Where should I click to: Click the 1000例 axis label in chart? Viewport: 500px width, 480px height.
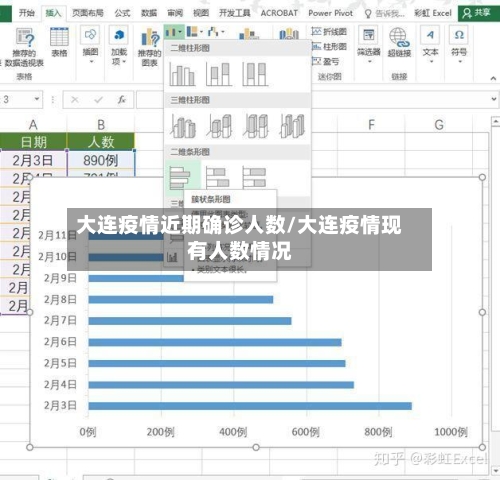(451, 432)
